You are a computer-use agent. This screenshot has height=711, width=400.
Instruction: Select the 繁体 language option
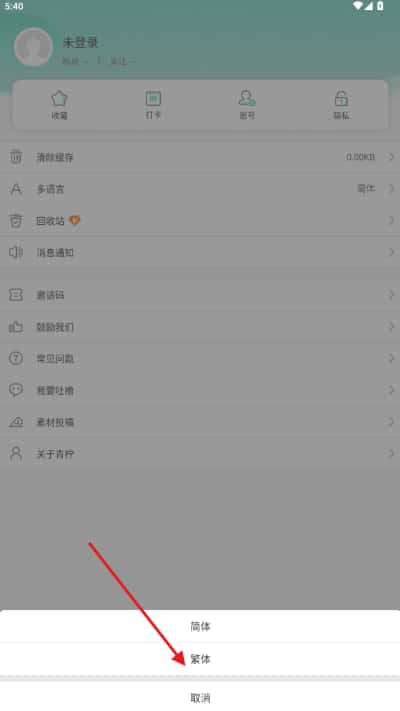click(200, 659)
